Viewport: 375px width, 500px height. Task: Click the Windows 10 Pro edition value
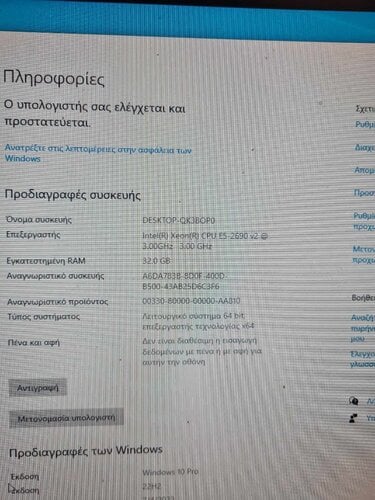(170, 472)
